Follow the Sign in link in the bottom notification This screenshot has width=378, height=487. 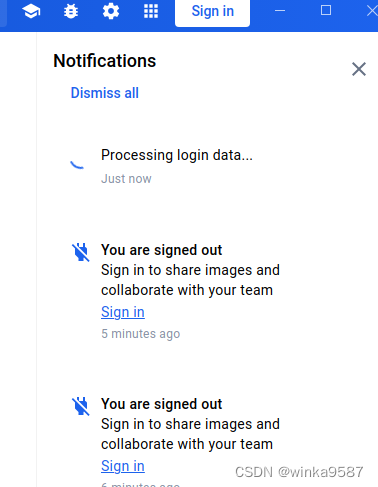[123, 466]
